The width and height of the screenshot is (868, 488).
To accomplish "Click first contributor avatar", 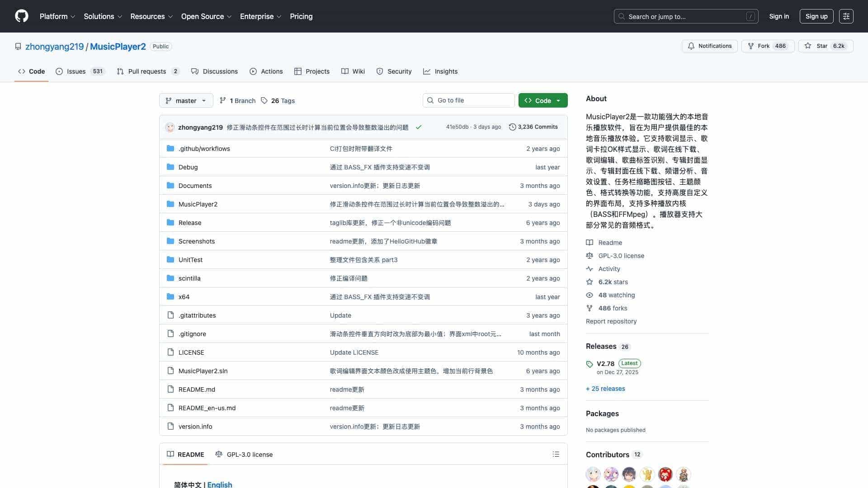I will click(593, 474).
